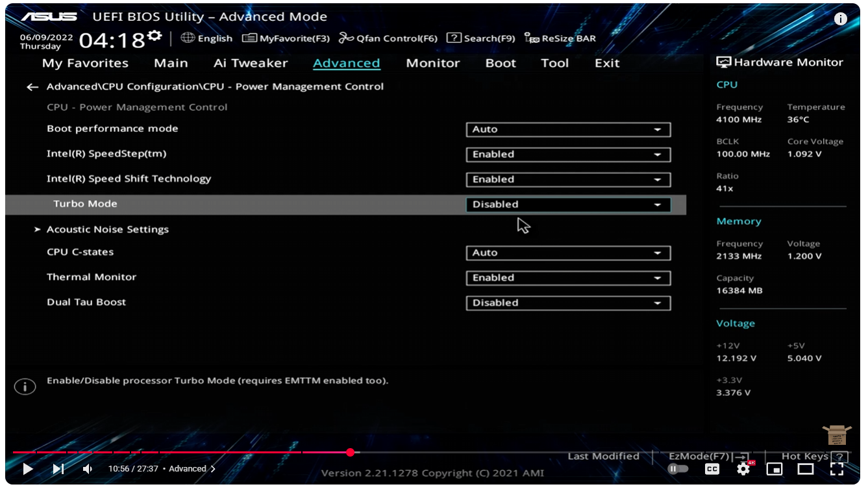Switch to the Main tab
The width and height of the screenshot is (868, 491).
171,63
